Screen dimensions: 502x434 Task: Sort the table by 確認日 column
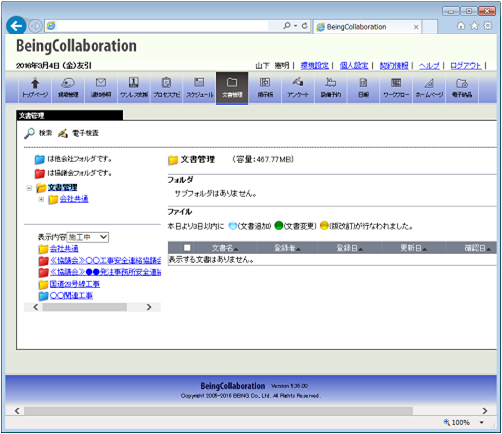[477, 248]
